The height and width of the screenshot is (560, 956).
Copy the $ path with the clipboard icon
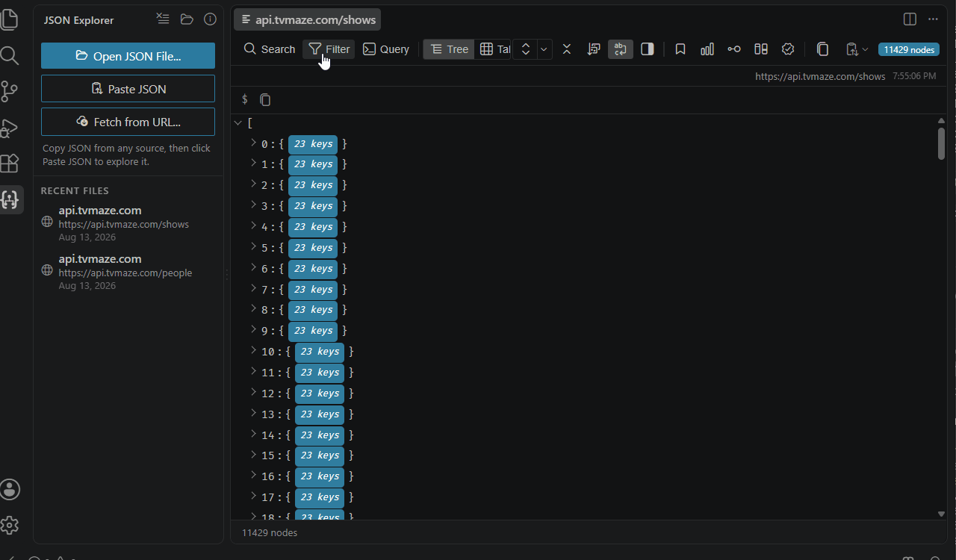265,99
